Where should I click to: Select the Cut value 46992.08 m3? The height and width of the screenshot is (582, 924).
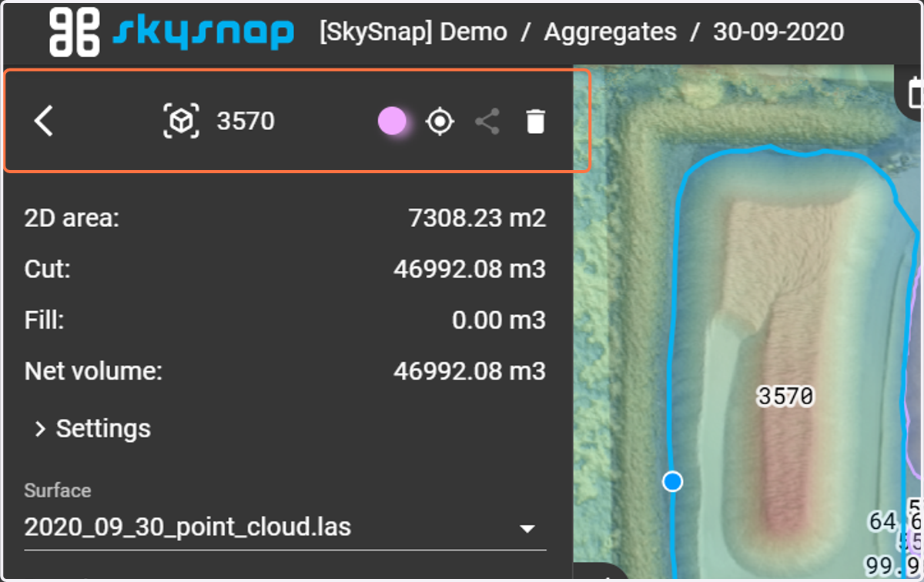pyautogui.click(x=470, y=269)
